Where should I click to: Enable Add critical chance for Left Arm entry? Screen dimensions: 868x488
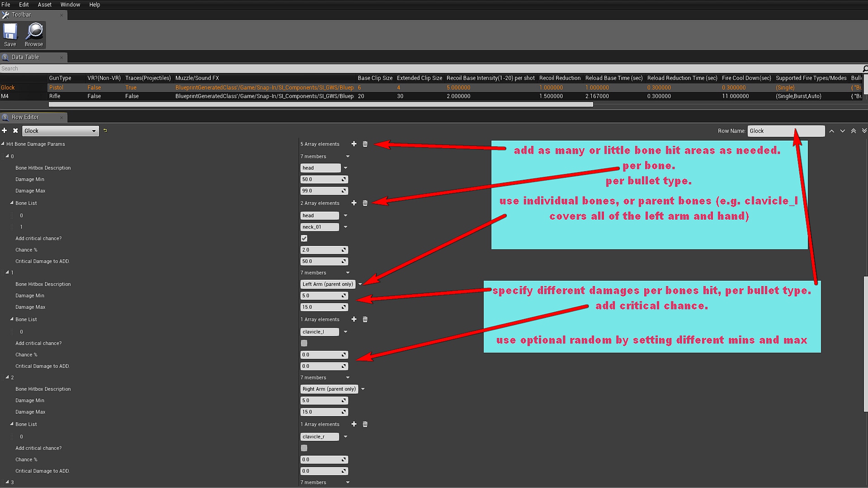tap(304, 343)
